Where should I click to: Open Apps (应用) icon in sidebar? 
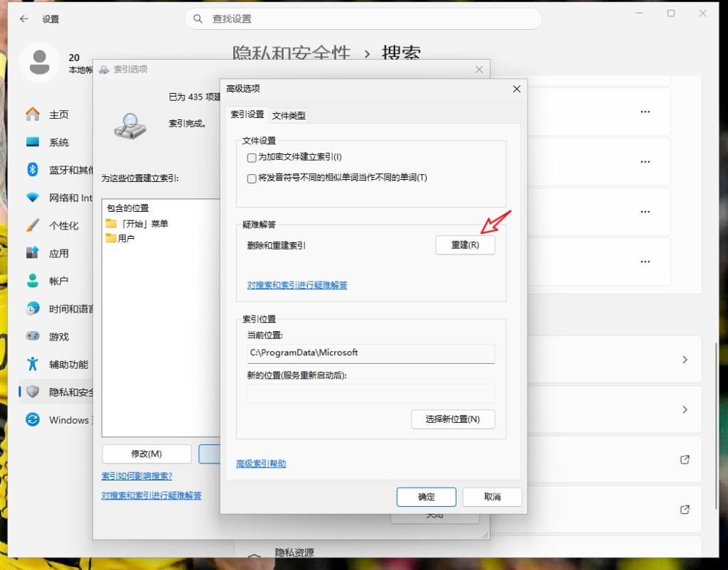33,253
